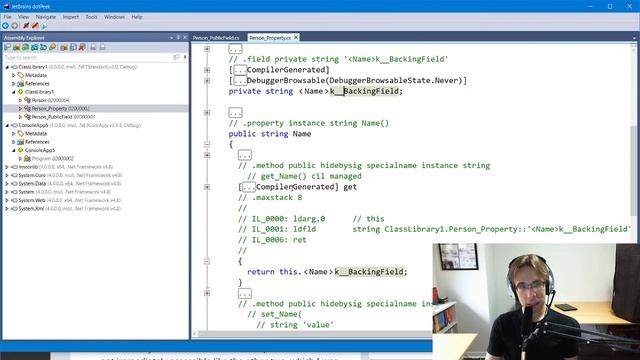Click the Program class icon under ConsoleApp5
Screen dimensions: 640x360
click(x=27, y=158)
